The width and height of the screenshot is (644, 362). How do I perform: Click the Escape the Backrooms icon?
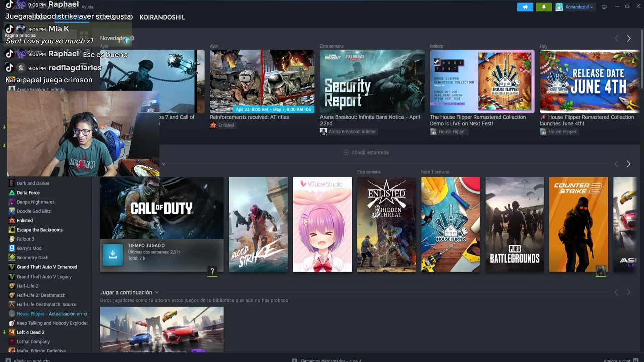[12, 230]
